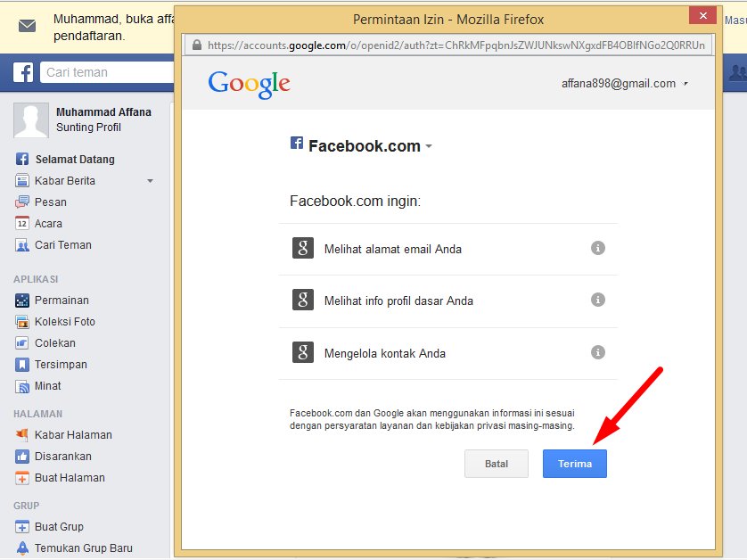The height and width of the screenshot is (560, 747).
Task: Click the padlock icon in address bar
Action: [197, 45]
